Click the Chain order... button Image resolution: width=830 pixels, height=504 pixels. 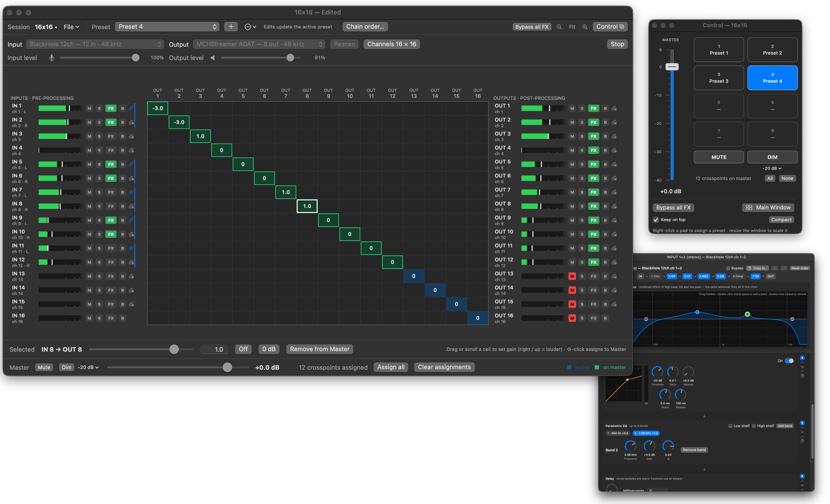click(365, 27)
